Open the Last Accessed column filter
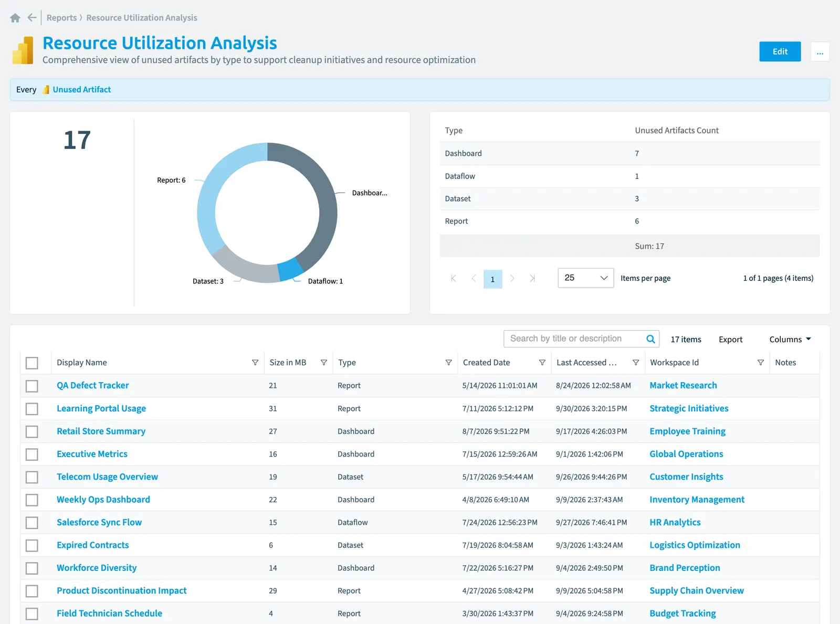This screenshot has width=840, height=624. point(636,363)
